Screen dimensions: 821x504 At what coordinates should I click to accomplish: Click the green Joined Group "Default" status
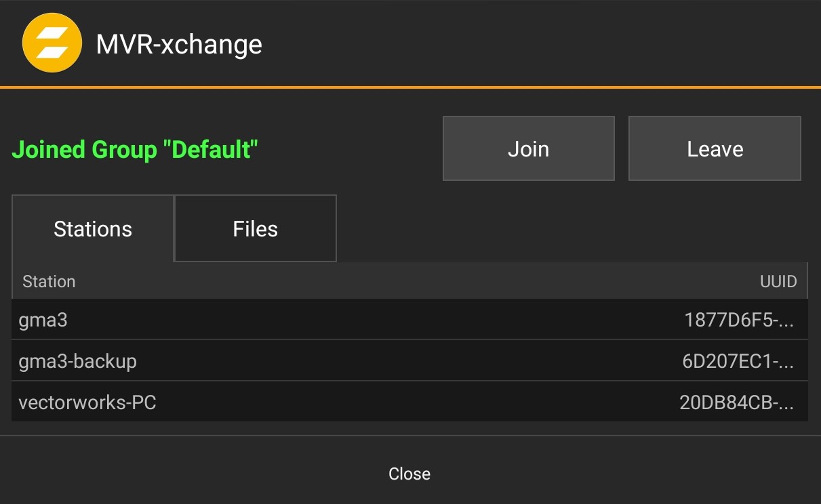pos(136,149)
